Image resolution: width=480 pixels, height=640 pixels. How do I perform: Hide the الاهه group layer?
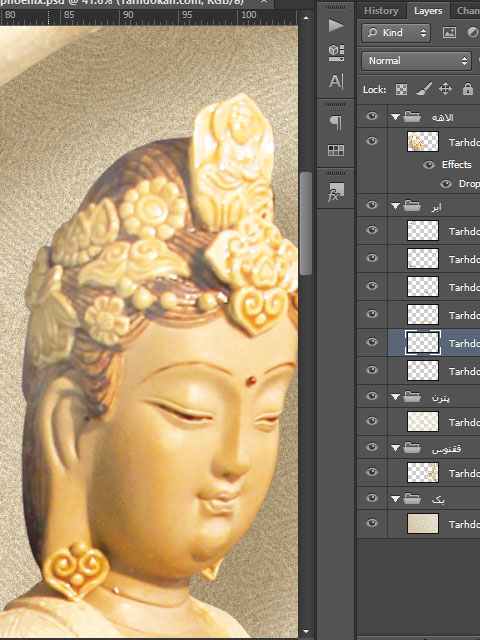tap(371, 116)
